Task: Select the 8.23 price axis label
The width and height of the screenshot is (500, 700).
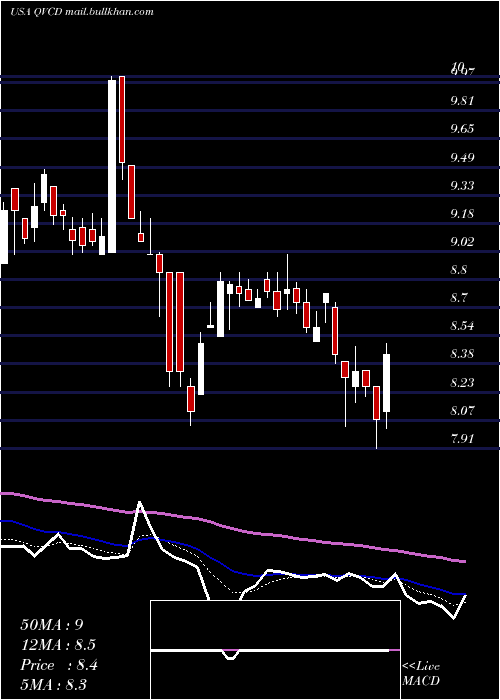Action: coord(462,383)
